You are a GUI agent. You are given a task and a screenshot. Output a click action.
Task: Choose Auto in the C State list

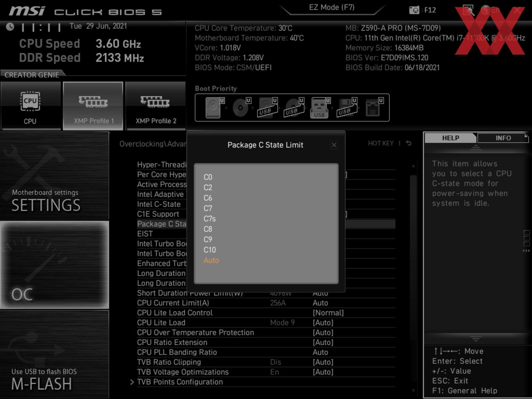click(x=211, y=260)
